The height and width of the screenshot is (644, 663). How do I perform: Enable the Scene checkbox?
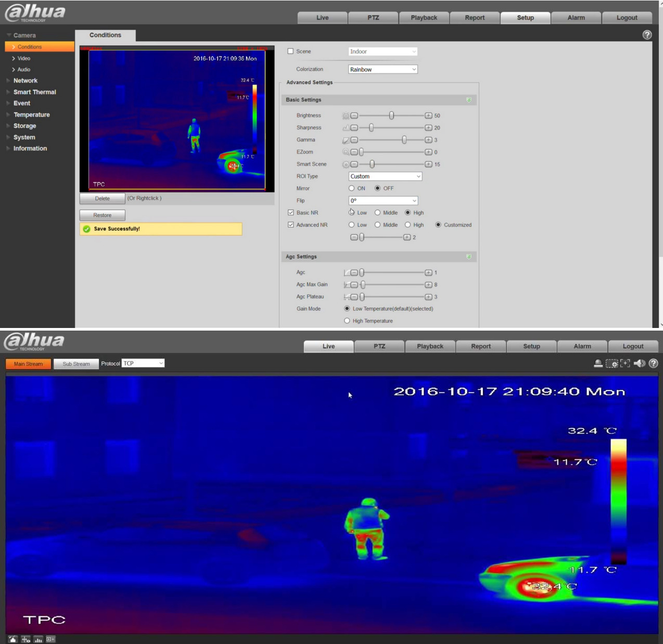click(x=290, y=52)
